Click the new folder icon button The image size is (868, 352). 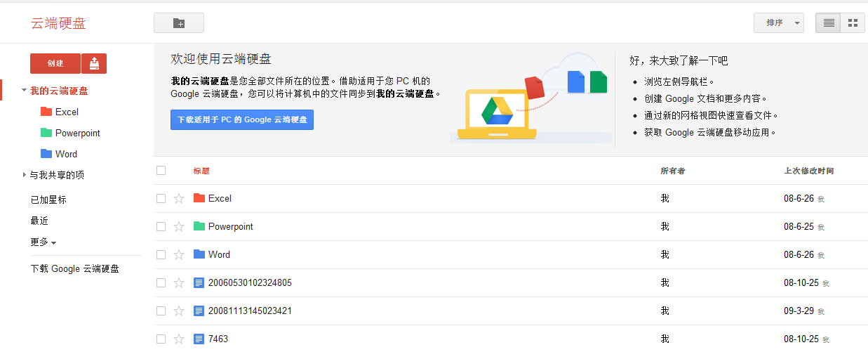(x=179, y=22)
